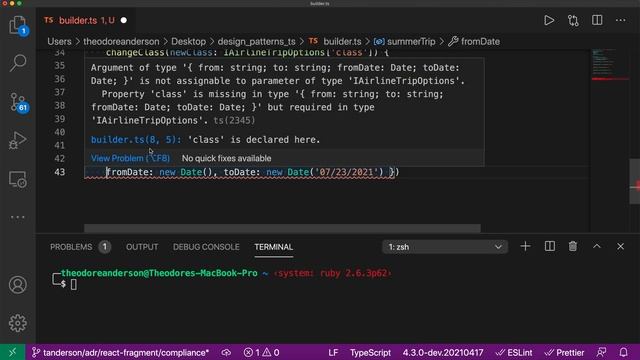Synchronize changes cloud icon in status bar
This screenshot has height=360, width=640.
(226, 352)
